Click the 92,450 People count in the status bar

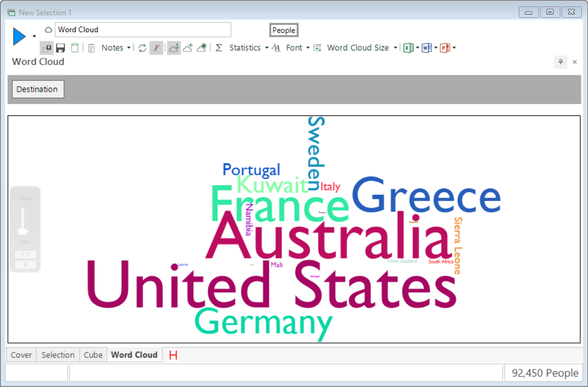[x=545, y=373]
